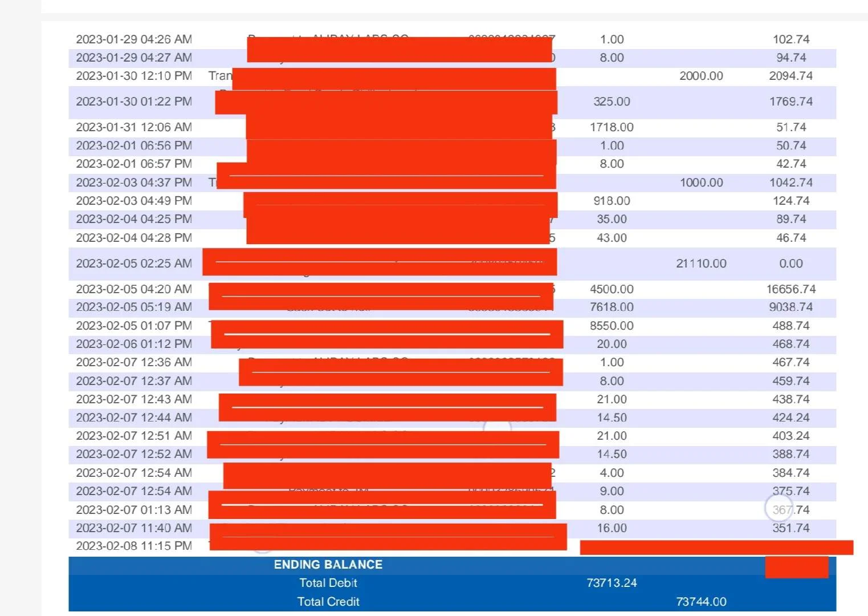Select the balance 51.74
The width and height of the screenshot is (868, 616).
(791, 127)
